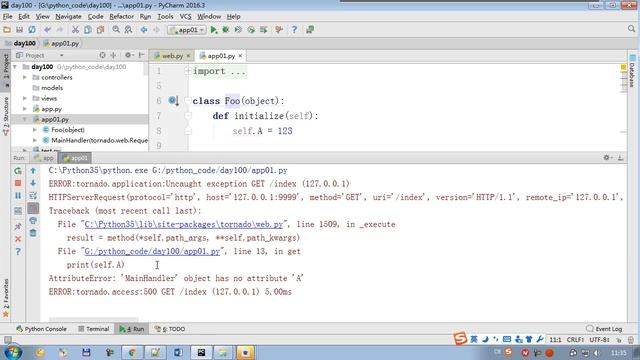Screen dimensions: 640x360
Task: Click Chrome icon in Windows taskbar
Action: [132, 352]
